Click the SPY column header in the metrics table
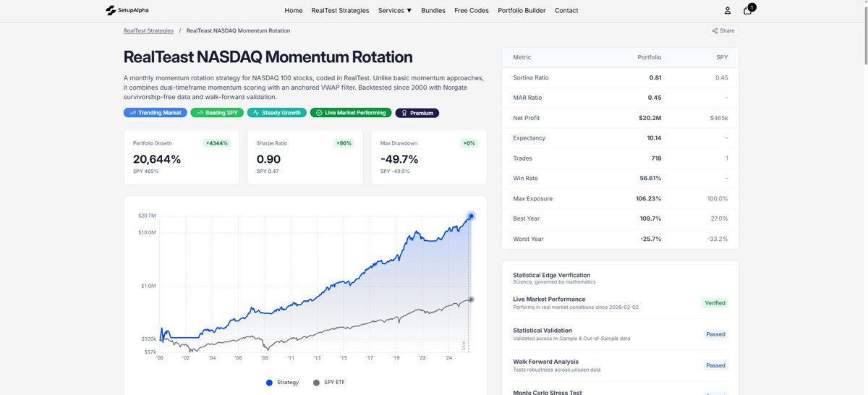 click(x=722, y=57)
